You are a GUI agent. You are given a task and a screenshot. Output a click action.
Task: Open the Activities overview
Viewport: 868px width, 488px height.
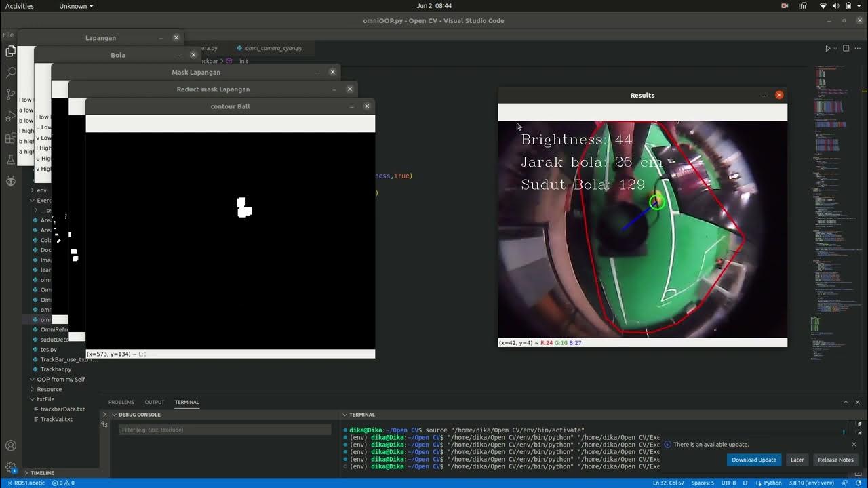(x=19, y=6)
